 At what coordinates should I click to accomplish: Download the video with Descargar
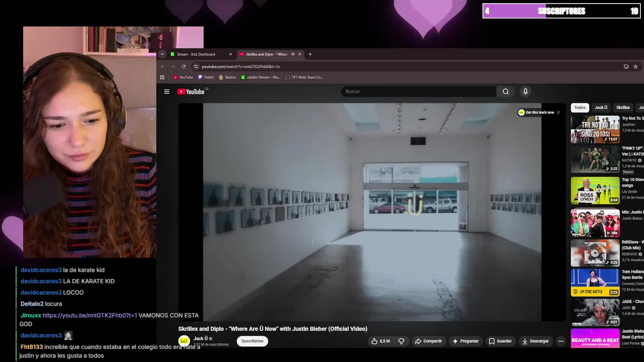(535, 341)
